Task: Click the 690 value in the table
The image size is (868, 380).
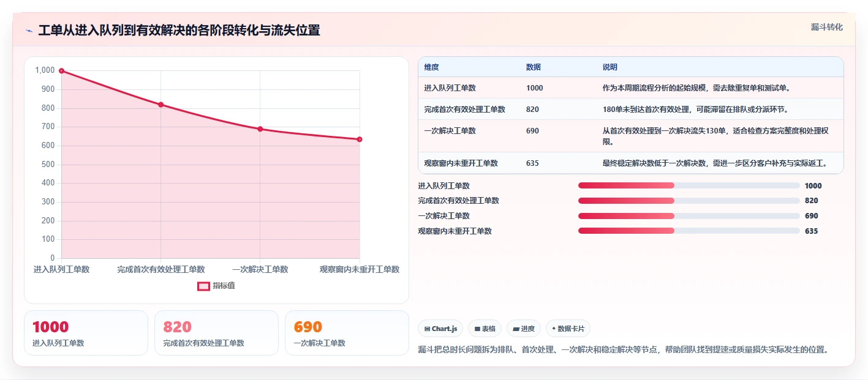Action: click(532, 131)
